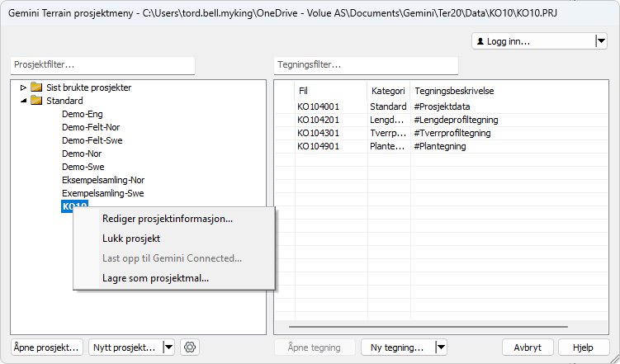The image size is (620, 364).
Task: Open the Logg inn dropdown arrow
Action: click(x=600, y=40)
